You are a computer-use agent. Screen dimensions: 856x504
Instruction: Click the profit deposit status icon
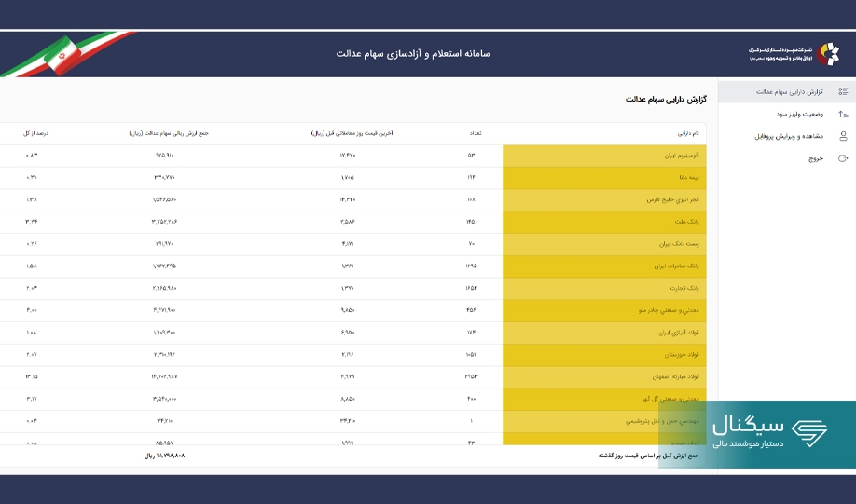[843, 114]
